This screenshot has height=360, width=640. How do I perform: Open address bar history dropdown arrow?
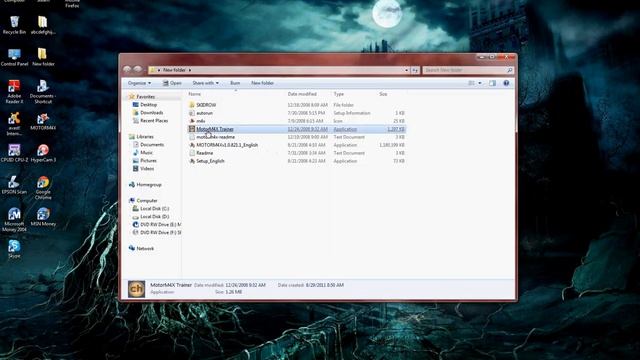pyautogui.click(x=407, y=70)
